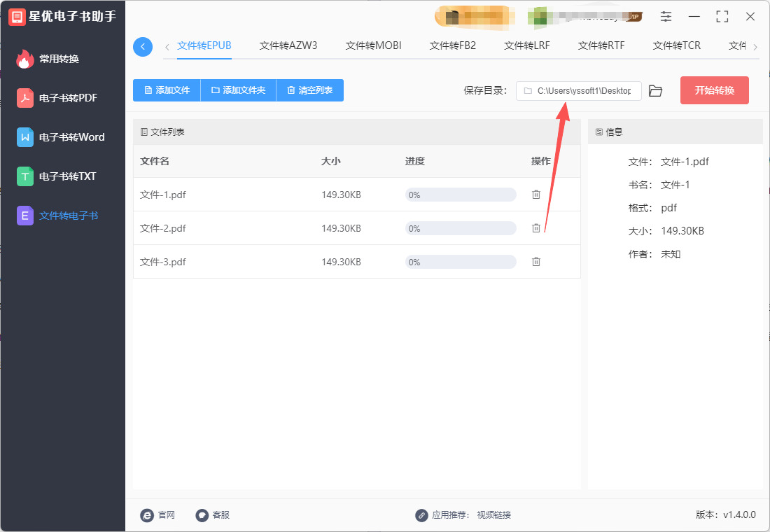Open the 视频链接 recommended link
Image resolution: width=770 pixels, height=532 pixels.
494,514
